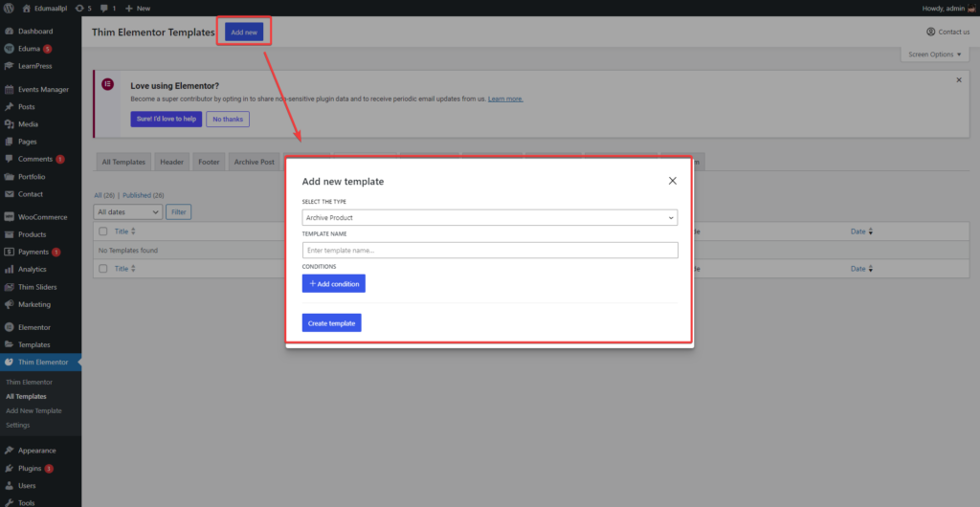980x507 pixels.
Task: Open the comments bubble icon in admin bar
Action: point(103,8)
